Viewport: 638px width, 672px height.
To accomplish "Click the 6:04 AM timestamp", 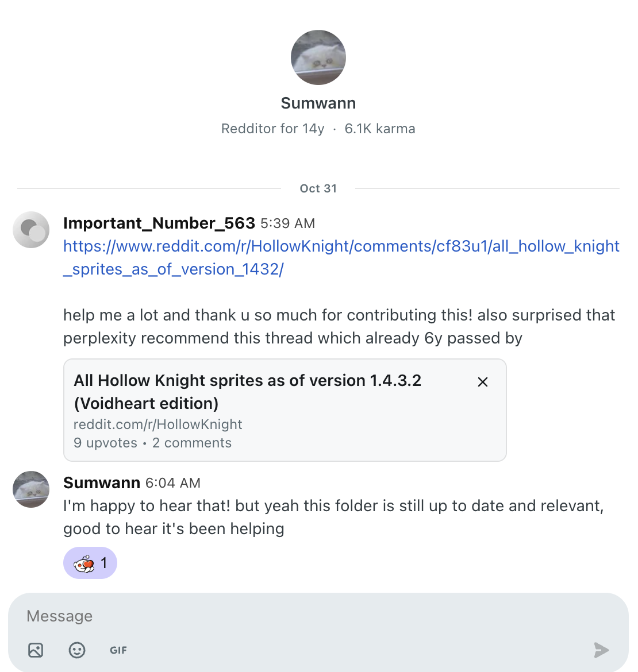I will pyautogui.click(x=172, y=483).
